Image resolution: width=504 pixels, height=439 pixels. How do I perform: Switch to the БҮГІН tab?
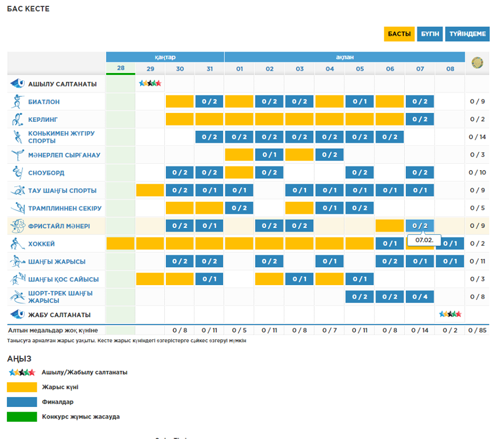pyautogui.click(x=430, y=34)
